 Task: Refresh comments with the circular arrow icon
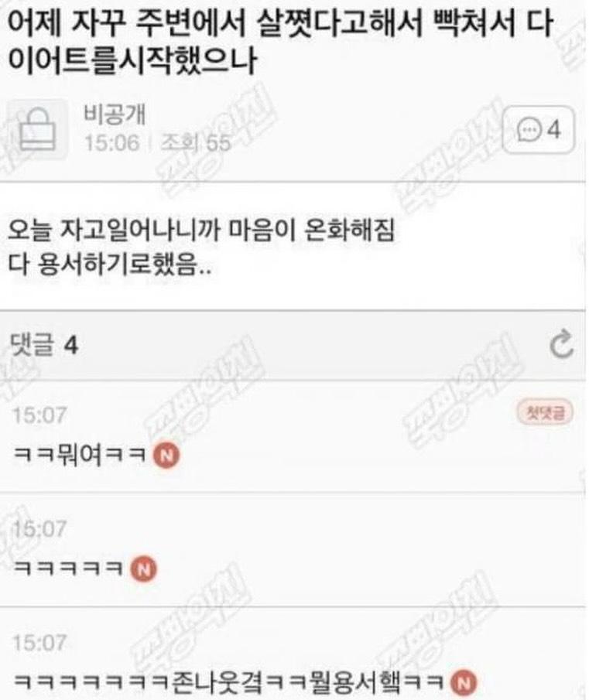click(561, 343)
